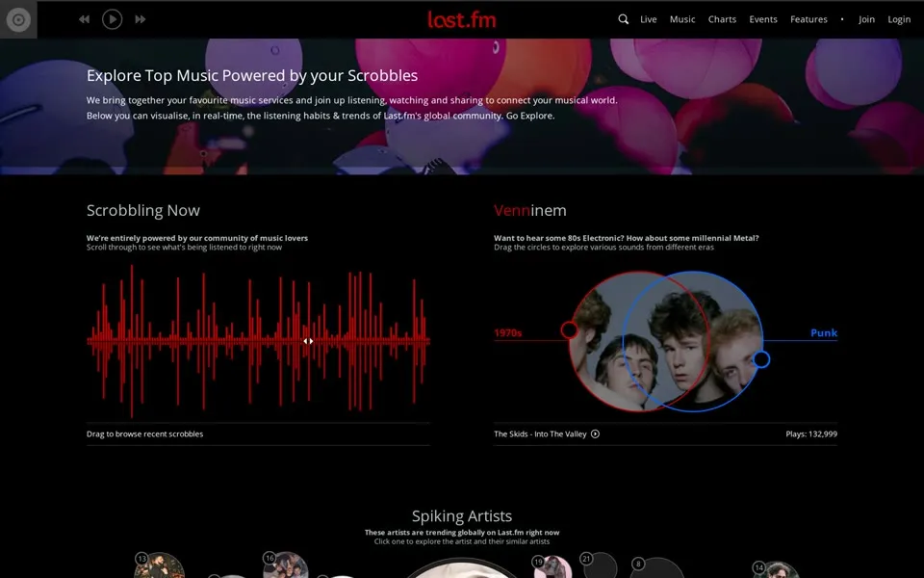
Task: Open the spiking artist bubble ranked 19
Action: coord(552,566)
